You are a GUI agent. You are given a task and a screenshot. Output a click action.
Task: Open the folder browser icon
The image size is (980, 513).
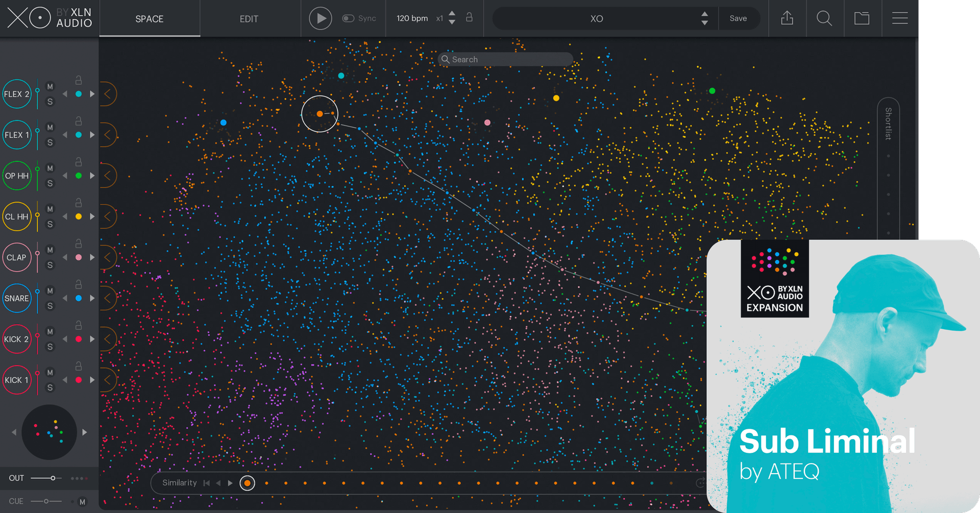[862, 18]
